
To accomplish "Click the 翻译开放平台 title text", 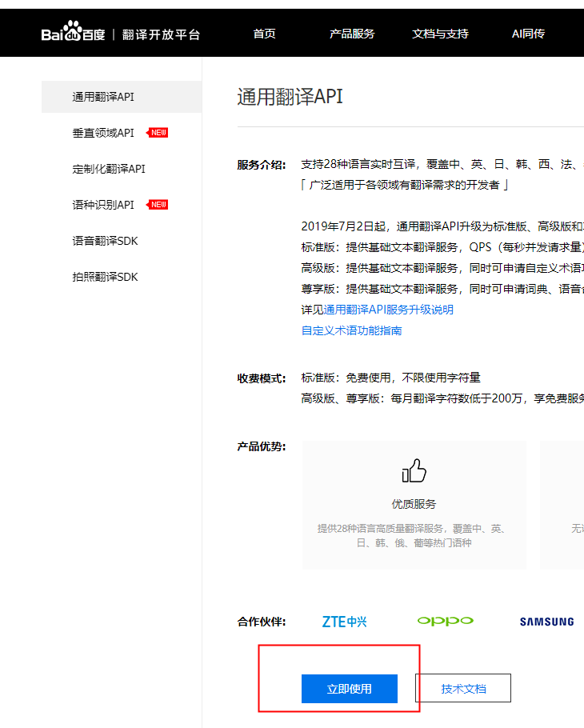I will [x=161, y=34].
